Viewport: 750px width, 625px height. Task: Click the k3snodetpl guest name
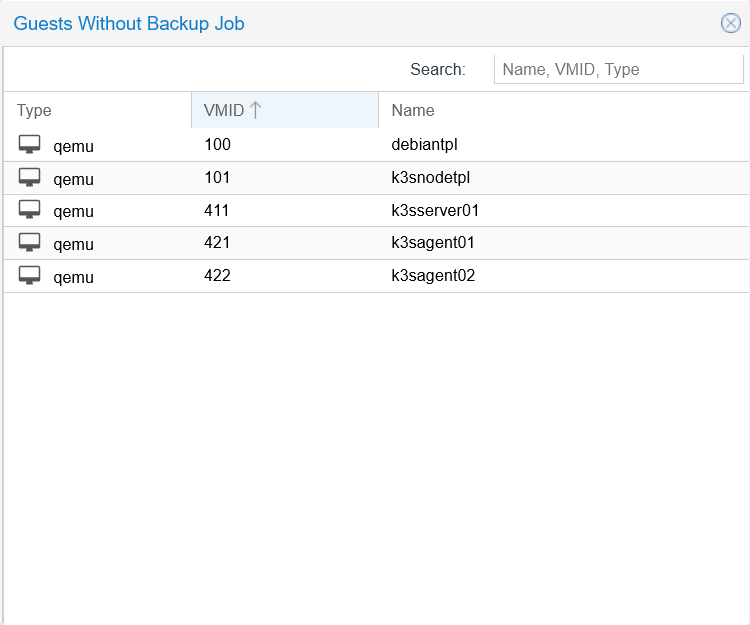pyautogui.click(x=430, y=178)
